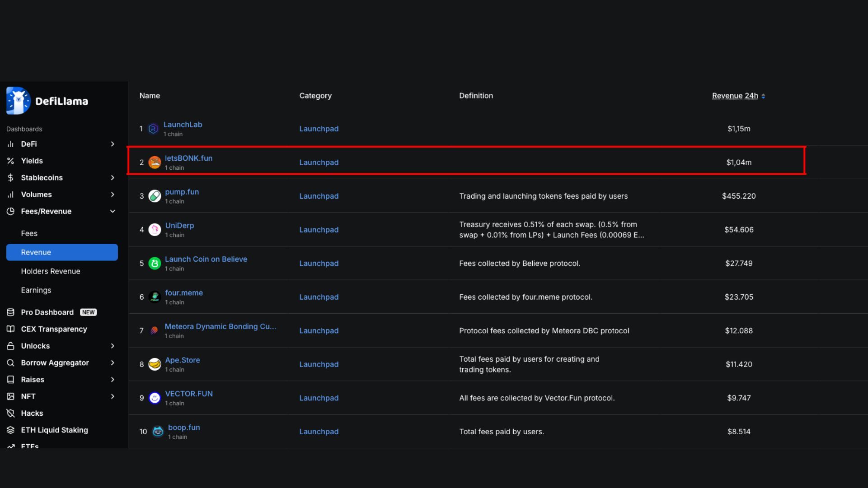Expand the DeFi sidebar section
Viewport: 868px width, 488px height.
click(113, 144)
